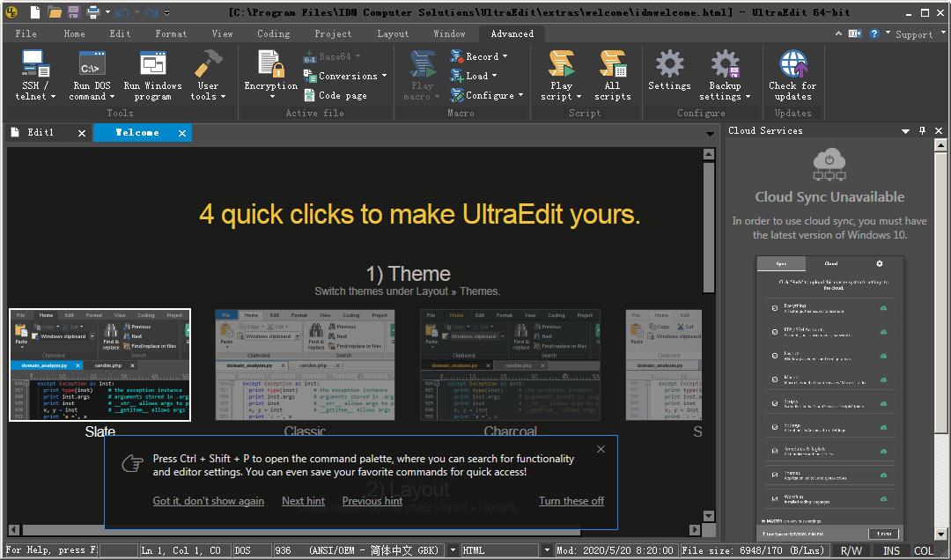Start Run Windows program
This screenshot has height=560, width=951.
pos(153,75)
